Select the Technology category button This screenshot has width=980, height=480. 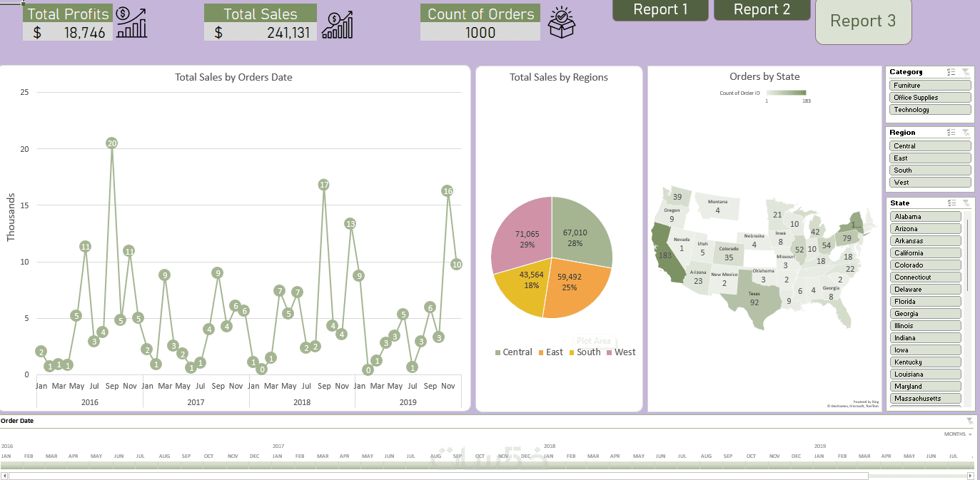[x=930, y=110]
